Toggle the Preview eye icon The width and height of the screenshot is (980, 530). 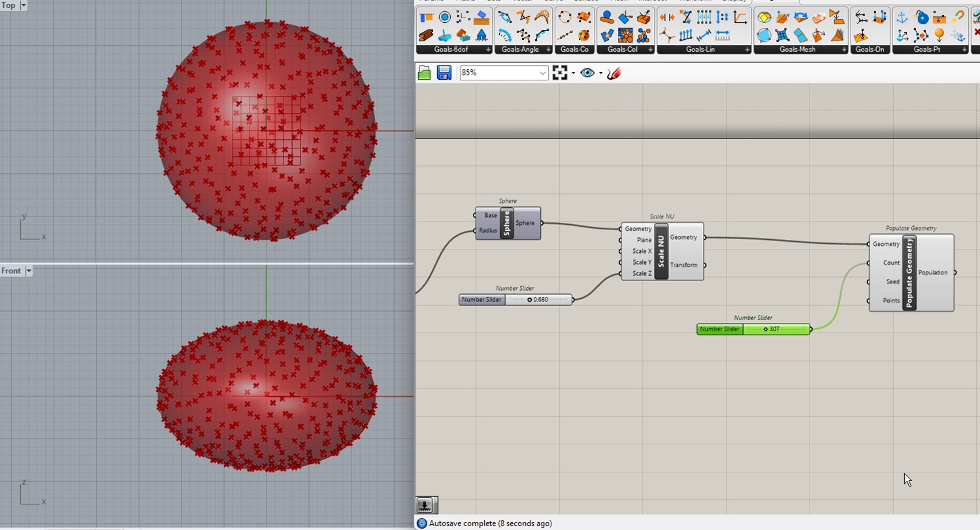(587, 73)
